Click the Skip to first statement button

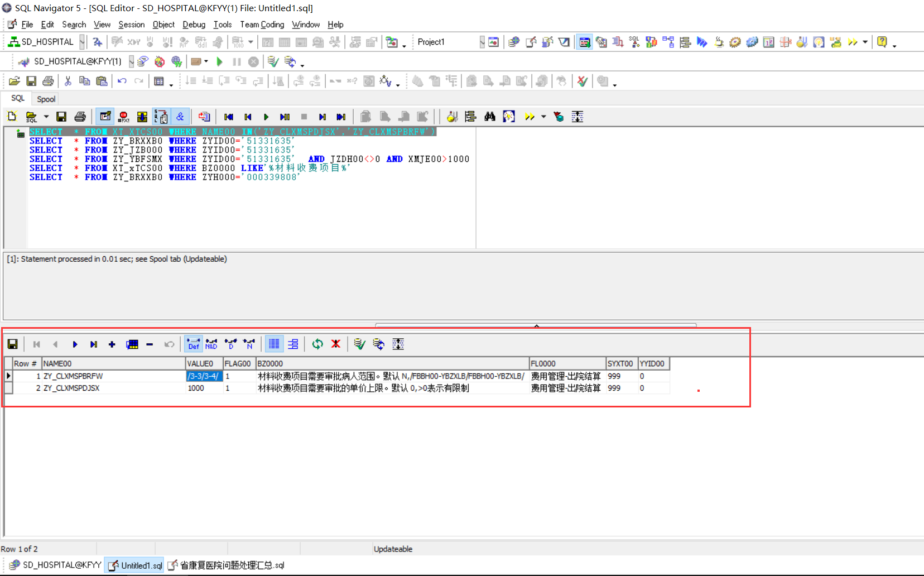point(229,117)
